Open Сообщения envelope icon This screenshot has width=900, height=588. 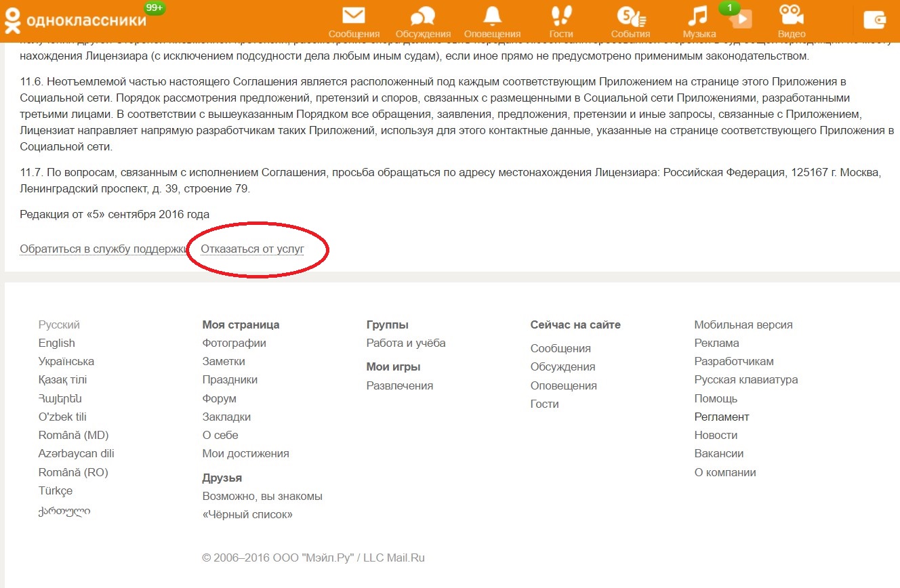pos(354,16)
